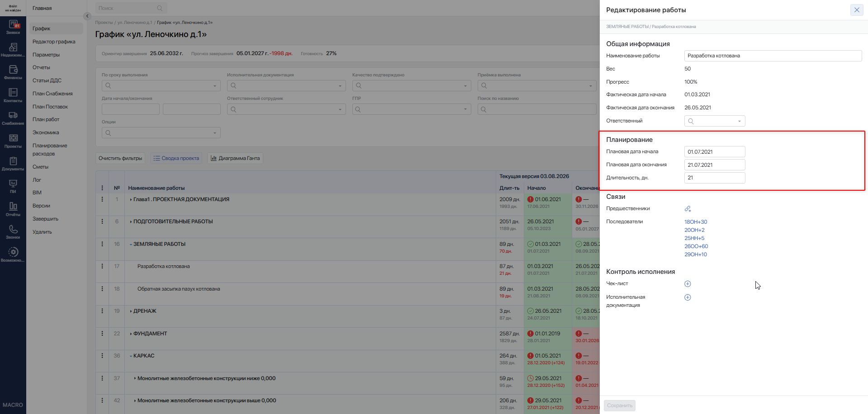Viewport: 868px width, 414px height.
Task: Collapse the navigation menu with chevron
Action: tap(87, 16)
